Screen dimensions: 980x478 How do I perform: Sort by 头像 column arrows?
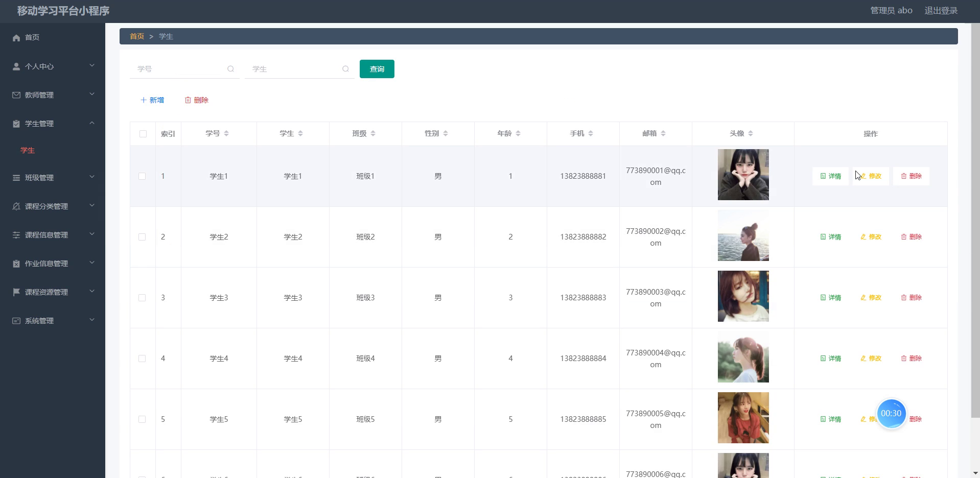tap(751, 133)
